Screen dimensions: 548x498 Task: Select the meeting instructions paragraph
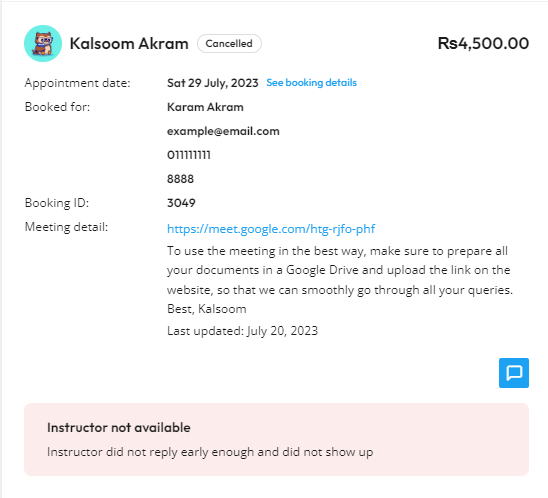340,280
